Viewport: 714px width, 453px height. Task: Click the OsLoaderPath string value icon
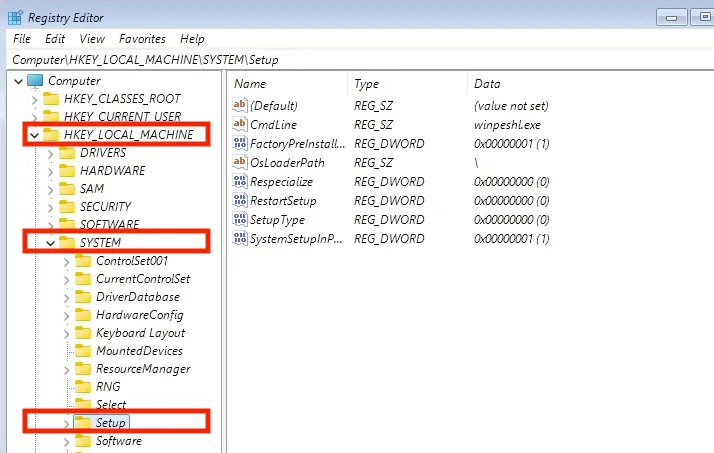(x=239, y=162)
